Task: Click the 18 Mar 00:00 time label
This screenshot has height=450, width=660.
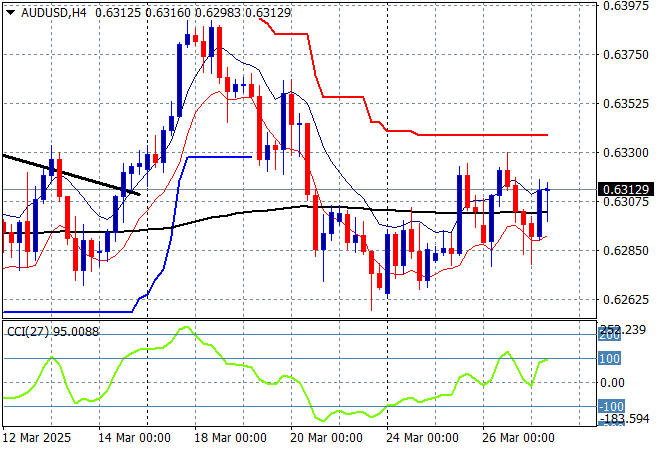Action: point(230,438)
